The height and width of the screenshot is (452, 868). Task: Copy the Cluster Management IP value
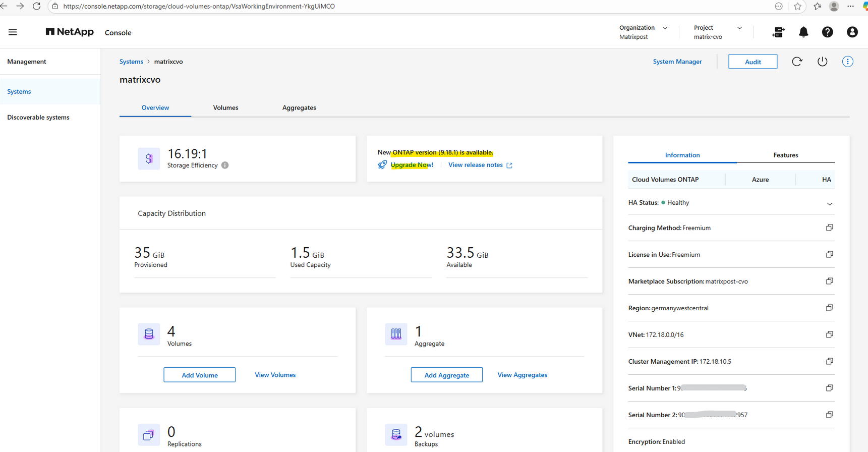pos(829,361)
